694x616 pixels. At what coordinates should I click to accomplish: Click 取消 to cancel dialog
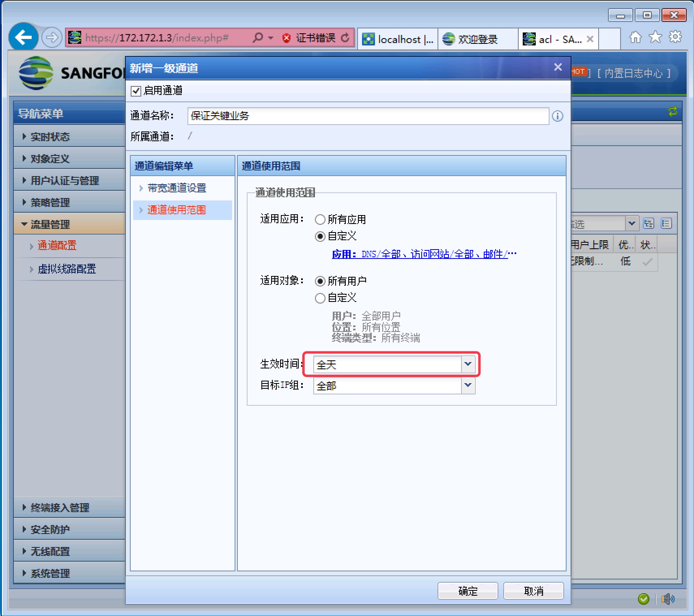[x=534, y=591]
